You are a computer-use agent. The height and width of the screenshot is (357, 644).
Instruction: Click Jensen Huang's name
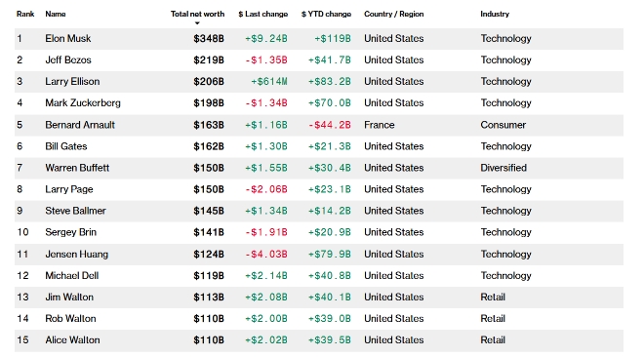pyautogui.click(x=77, y=254)
